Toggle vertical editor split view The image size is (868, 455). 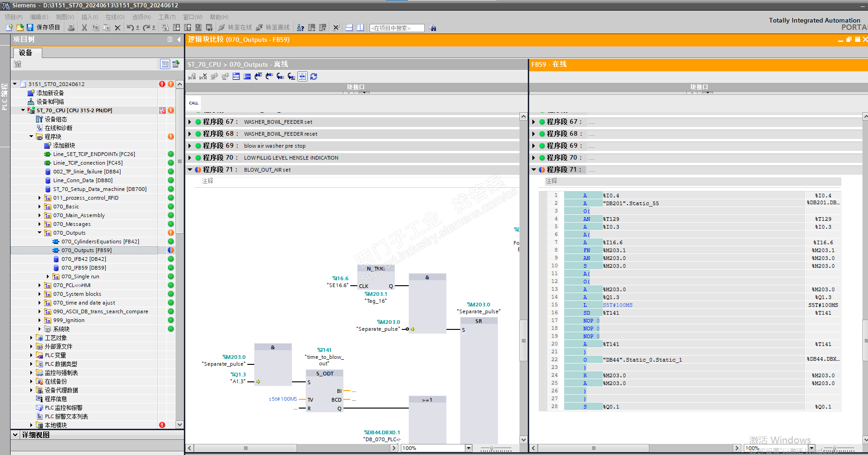coord(360,28)
